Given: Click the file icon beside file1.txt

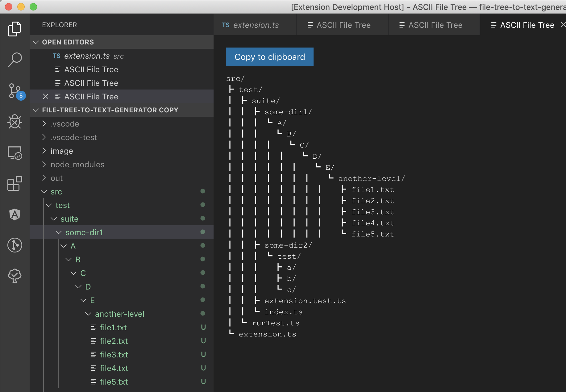Looking at the screenshot, I should 94,327.
